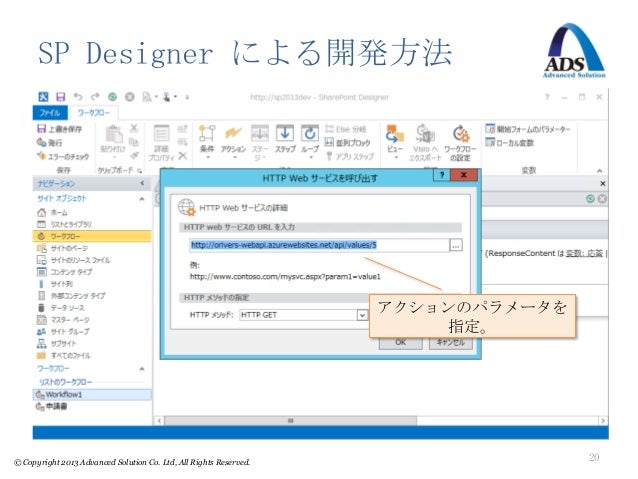The image size is (638, 479).
Task: Open Workflow1 in the workflow list
Action: tap(92, 394)
